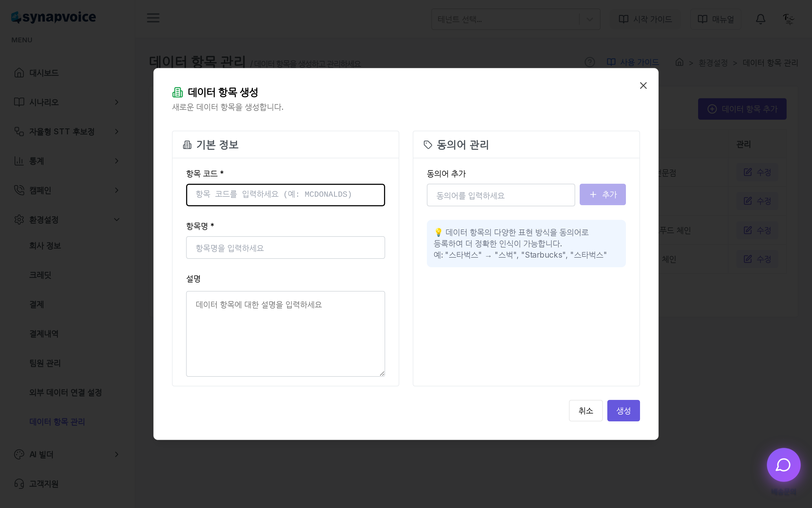Click 데이터 항목 추가 button
812x508 pixels.
(742, 109)
